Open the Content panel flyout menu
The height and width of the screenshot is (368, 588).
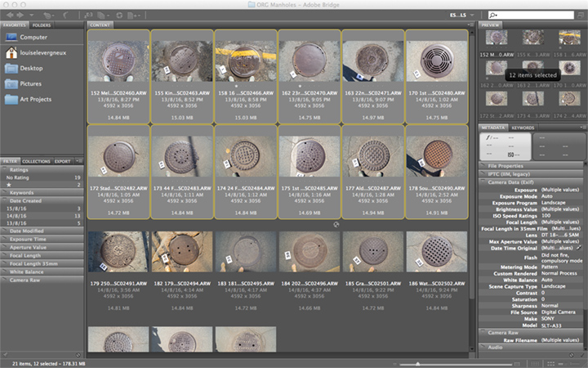(x=470, y=25)
